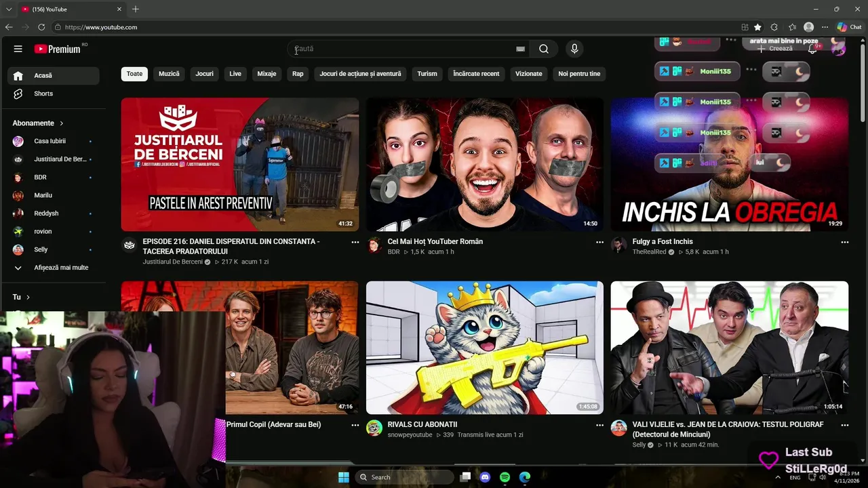The width and height of the screenshot is (868, 488).
Task: Open the VALI VIJELIE vs. JEAN DE LA CRAIOVA title
Action: click(728, 429)
